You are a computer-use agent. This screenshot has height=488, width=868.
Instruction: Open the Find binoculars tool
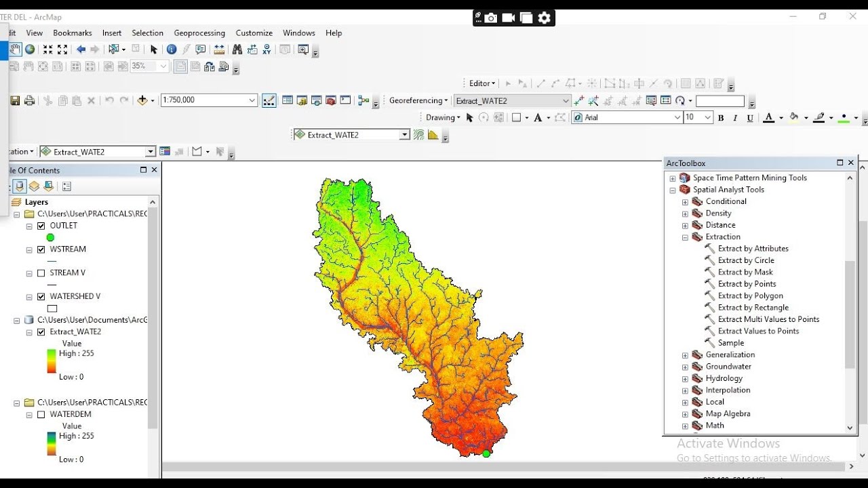coord(237,49)
